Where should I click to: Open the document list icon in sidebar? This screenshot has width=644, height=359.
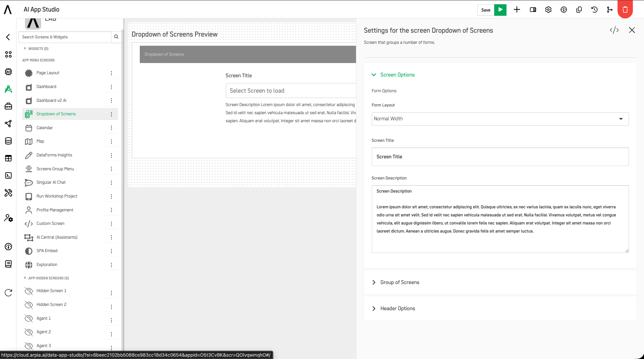click(8, 264)
